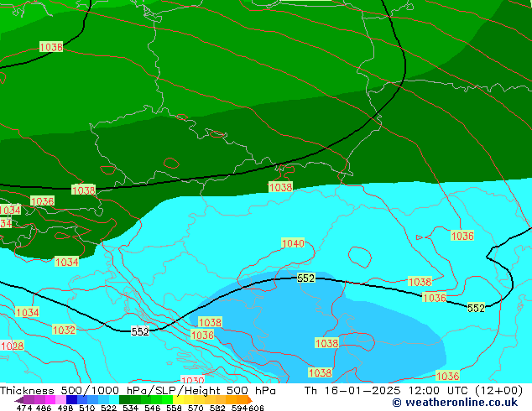Image resolution: width=532 pixels, height=411 pixels.
Task: Click the legend value 510
Action: [87, 408]
